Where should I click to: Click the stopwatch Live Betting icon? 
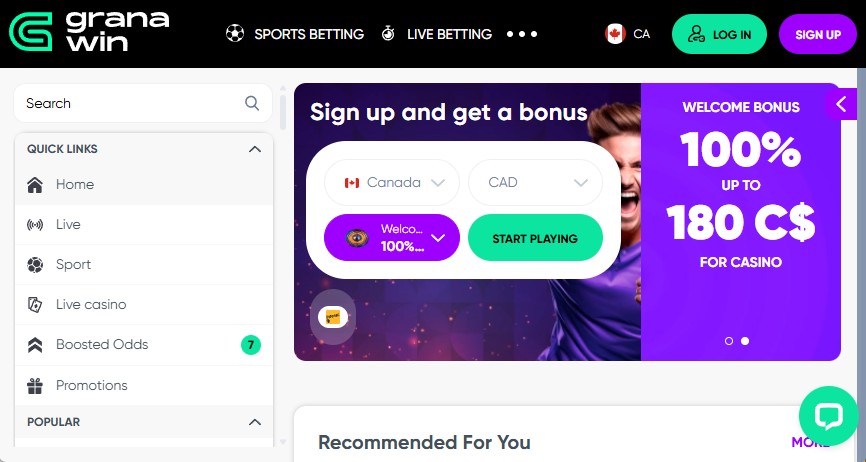pos(388,34)
